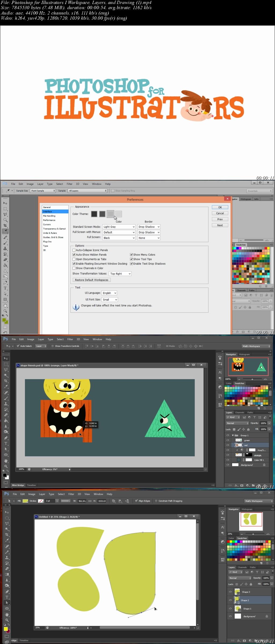Click lock transparent pixels in shape friends Layers
The height and width of the screenshot is (644, 275).
[234, 429]
